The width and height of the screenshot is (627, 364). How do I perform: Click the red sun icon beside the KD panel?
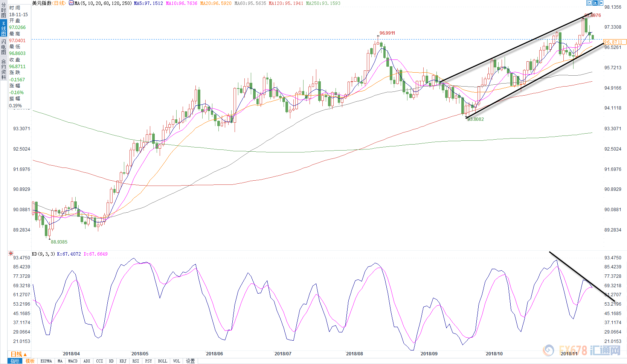point(11,253)
